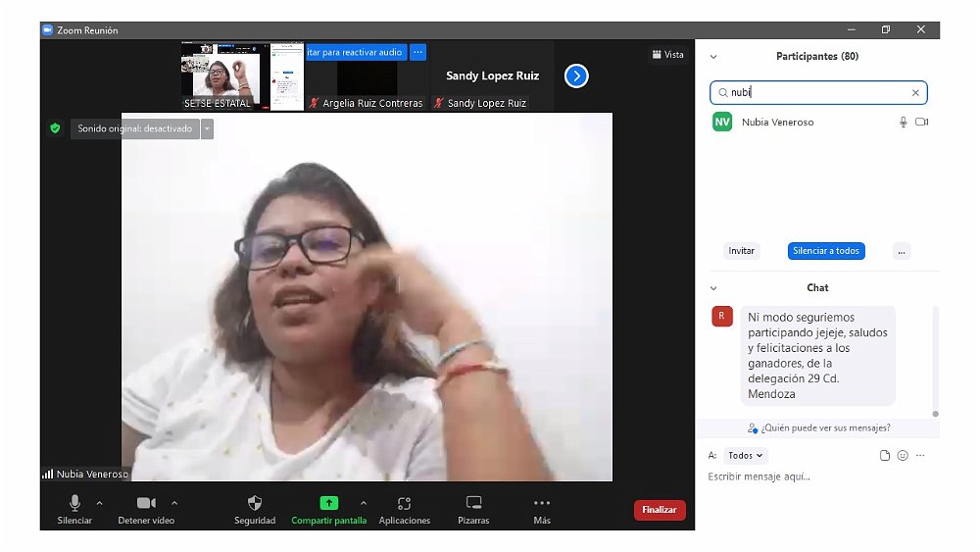Click the red Finalizar button
The width and height of the screenshot is (980, 552).
(x=660, y=510)
